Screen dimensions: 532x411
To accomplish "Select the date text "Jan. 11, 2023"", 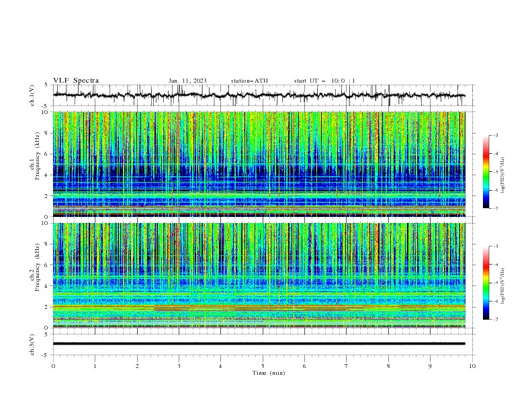I will pos(187,81).
